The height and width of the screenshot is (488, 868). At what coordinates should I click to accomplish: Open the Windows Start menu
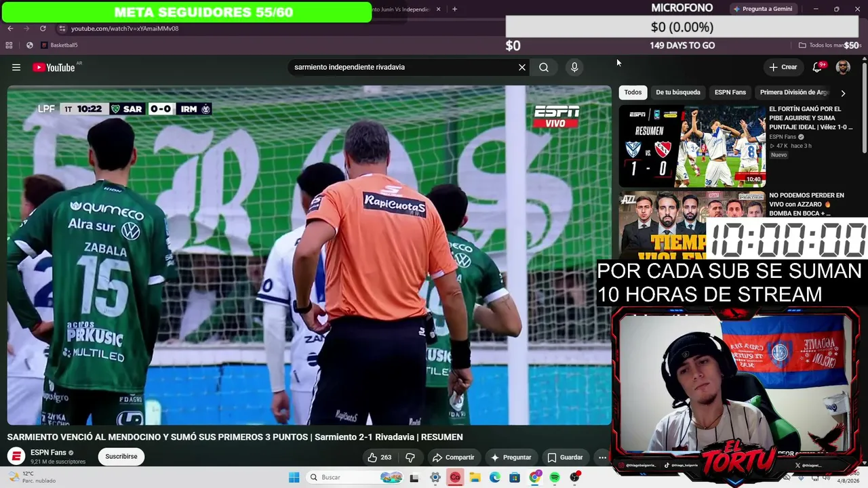(x=294, y=477)
